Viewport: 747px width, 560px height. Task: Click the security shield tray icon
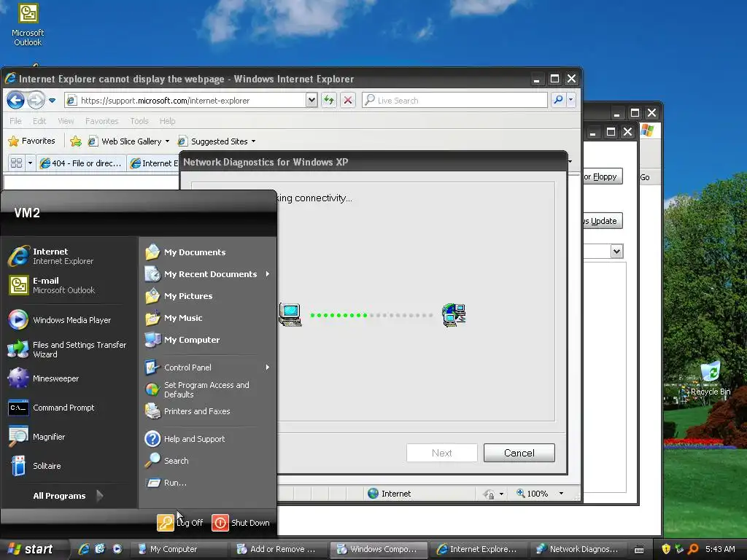point(666,549)
